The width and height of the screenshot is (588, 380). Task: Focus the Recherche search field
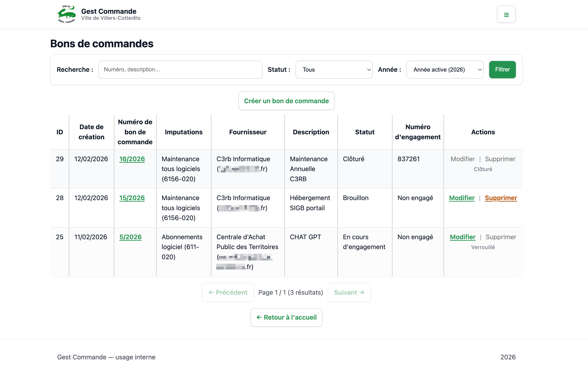180,70
